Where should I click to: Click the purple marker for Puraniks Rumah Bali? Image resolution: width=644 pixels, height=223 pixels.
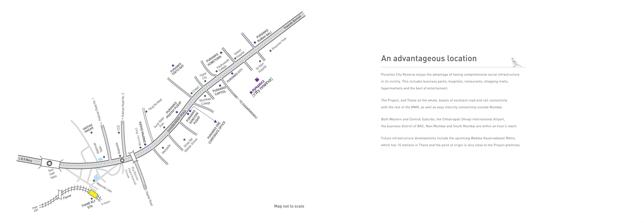coord(255,42)
